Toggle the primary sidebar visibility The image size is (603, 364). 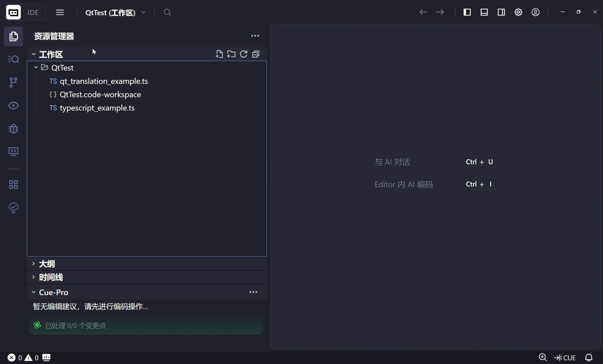coord(467,12)
